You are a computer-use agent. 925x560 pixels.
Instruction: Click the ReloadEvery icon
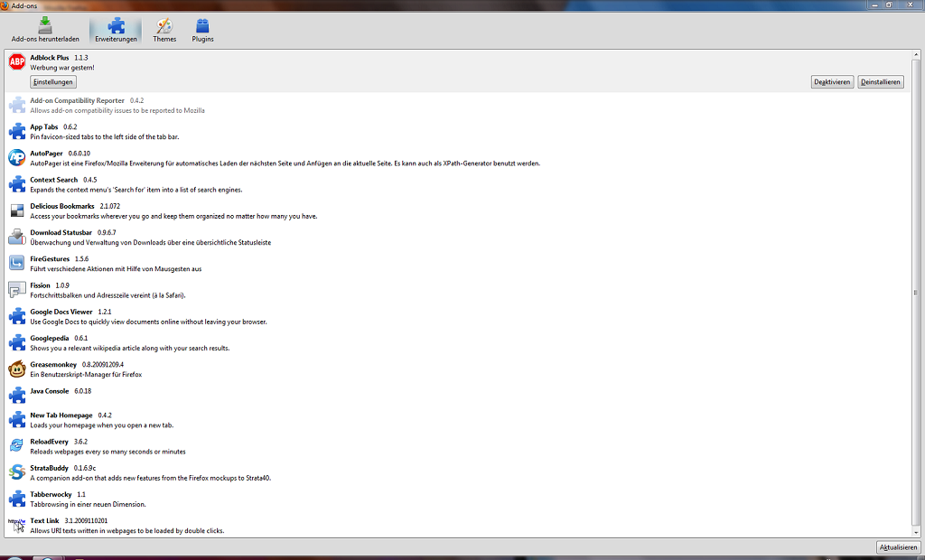(x=17, y=446)
